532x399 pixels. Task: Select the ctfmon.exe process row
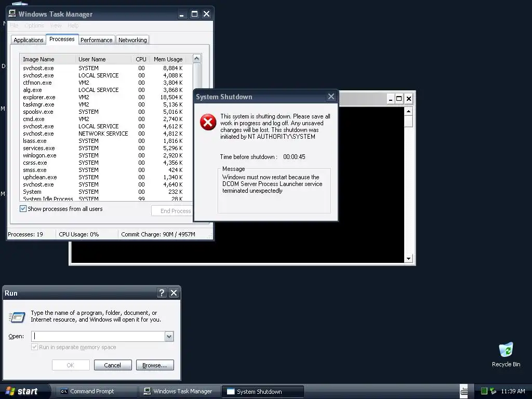(x=106, y=83)
